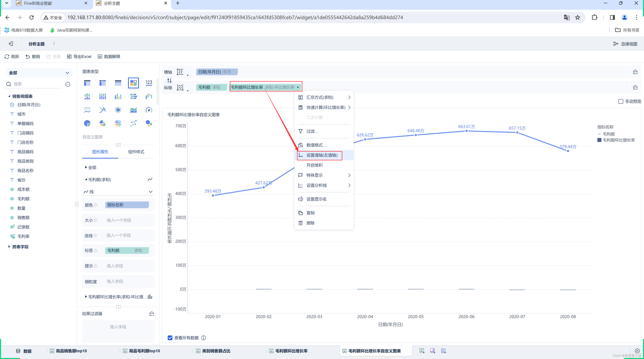Click the add component icon in bottom bar
The image size is (644, 359).
click(422, 351)
